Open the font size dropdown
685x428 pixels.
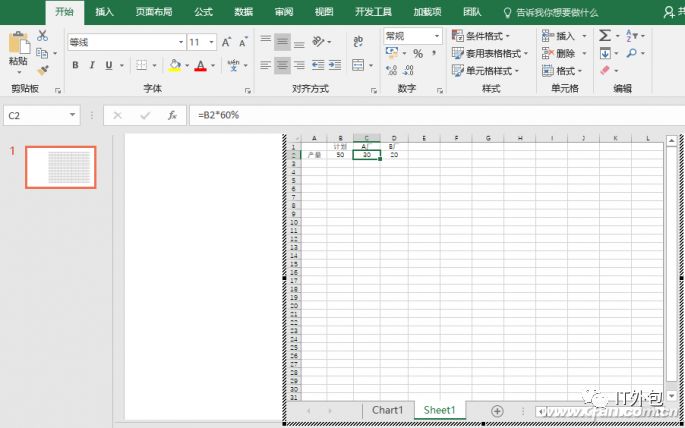(211, 42)
